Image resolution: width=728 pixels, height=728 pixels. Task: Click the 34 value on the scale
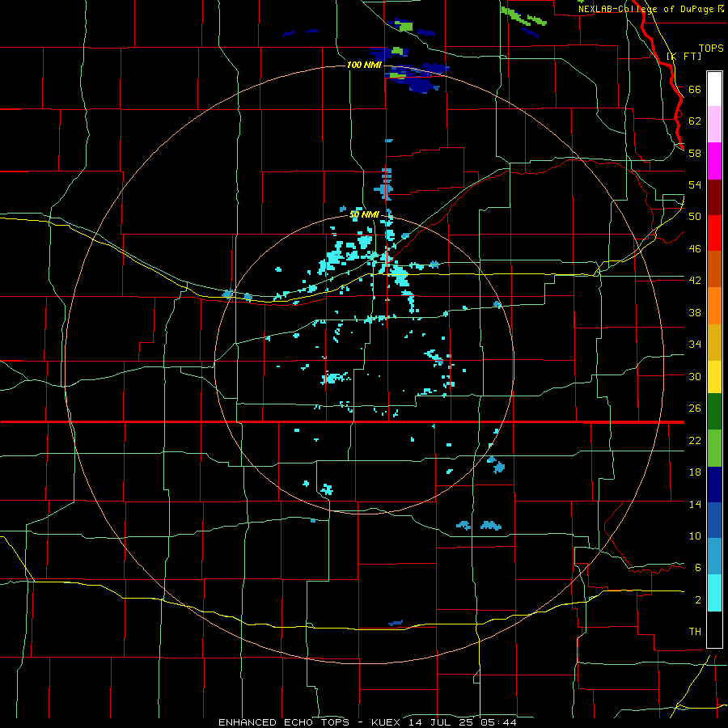(695, 345)
